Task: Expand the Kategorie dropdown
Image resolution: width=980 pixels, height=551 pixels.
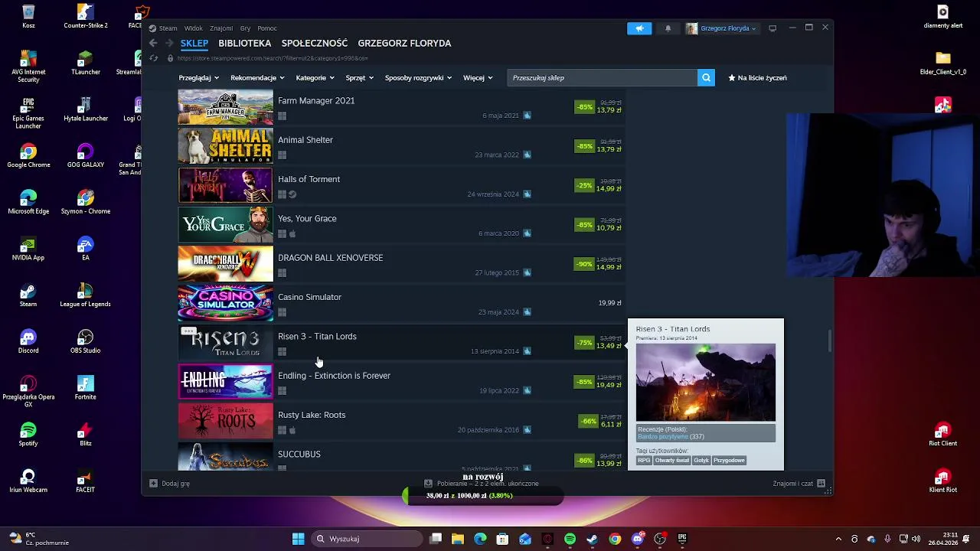Action: click(x=315, y=78)
